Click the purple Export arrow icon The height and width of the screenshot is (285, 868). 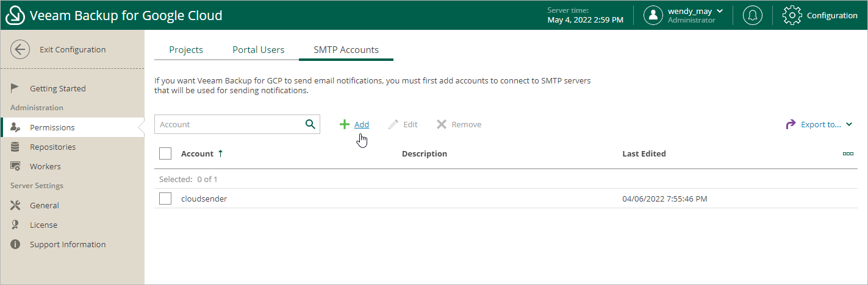(x=791, y=124)
